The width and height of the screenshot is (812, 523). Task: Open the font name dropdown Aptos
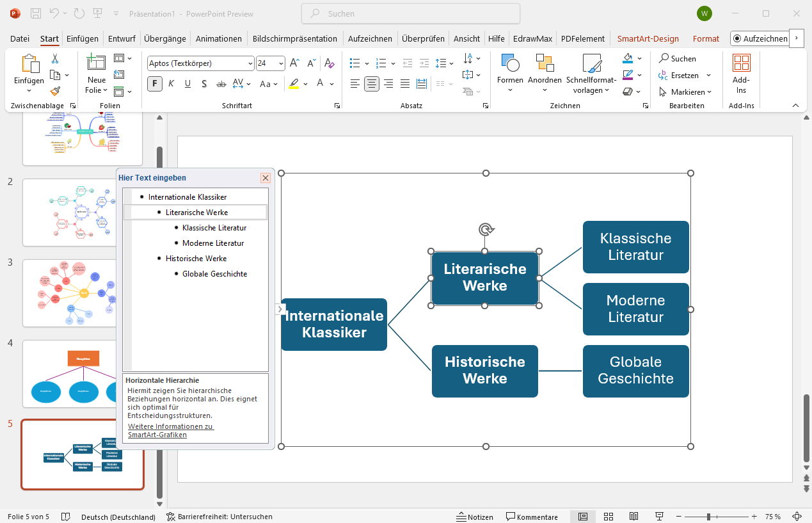click(250, 63)
